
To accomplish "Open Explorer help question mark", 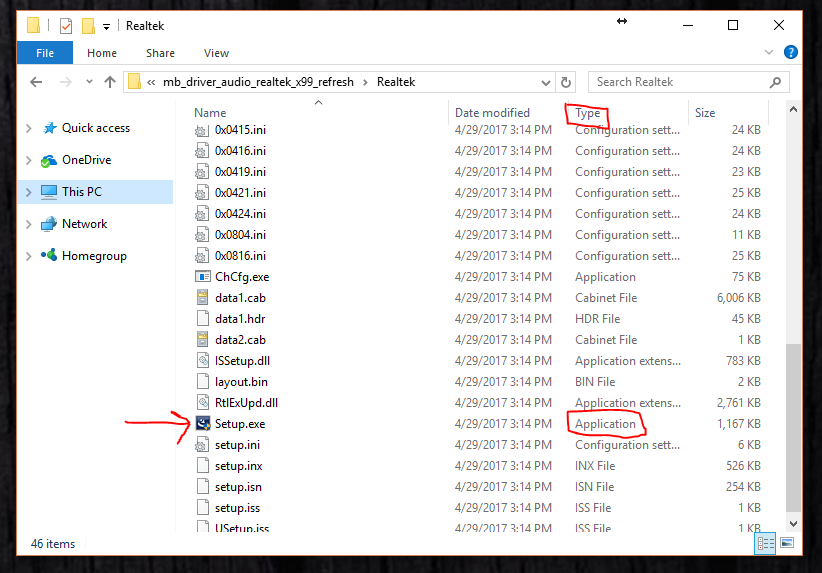I will tap(791, 52).
